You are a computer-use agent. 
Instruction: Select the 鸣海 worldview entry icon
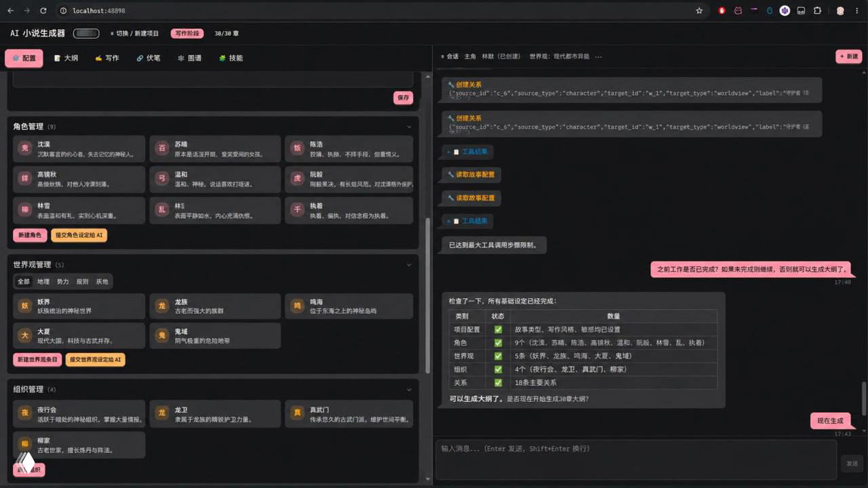pos(297,306)
